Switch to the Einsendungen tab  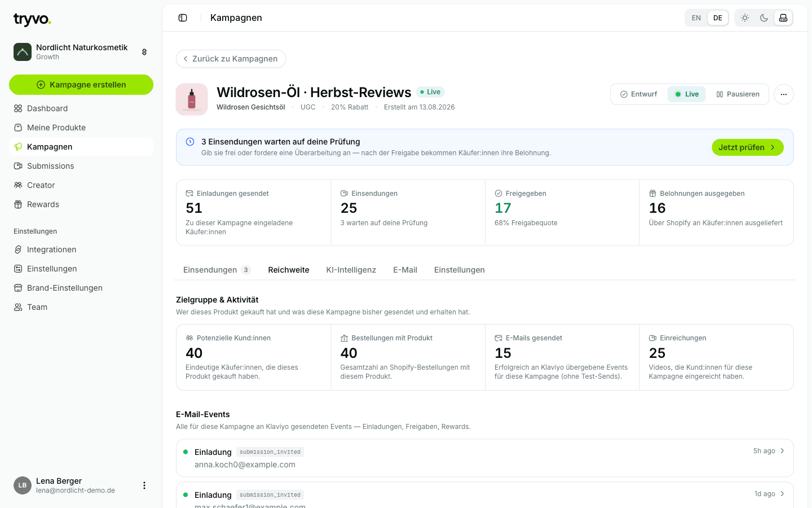(x=217, y=270)
